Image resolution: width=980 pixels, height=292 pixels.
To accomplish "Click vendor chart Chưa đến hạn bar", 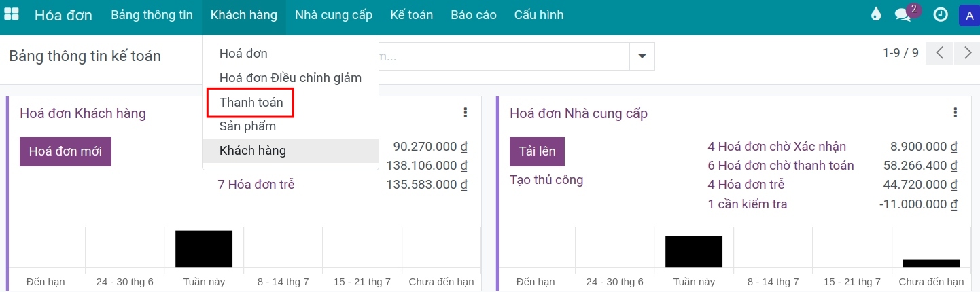I will (x=931, y=263).
